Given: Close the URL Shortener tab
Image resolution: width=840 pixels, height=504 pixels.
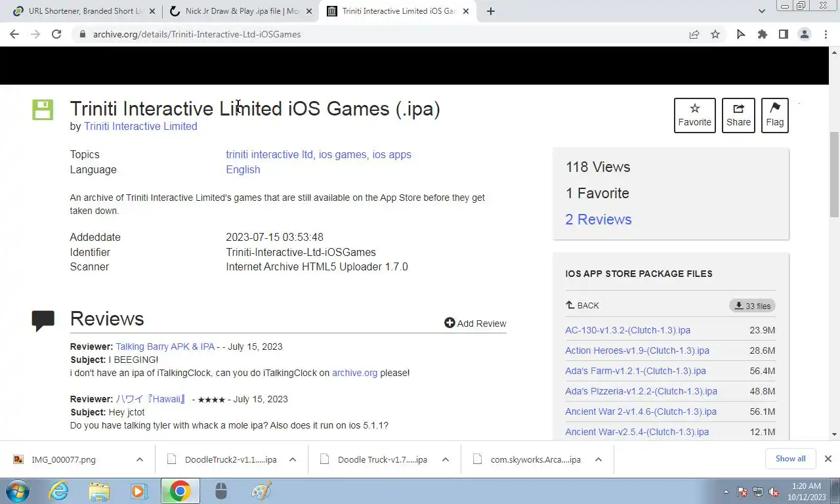Looking at the screenshot, I should (x=152, y=11).
